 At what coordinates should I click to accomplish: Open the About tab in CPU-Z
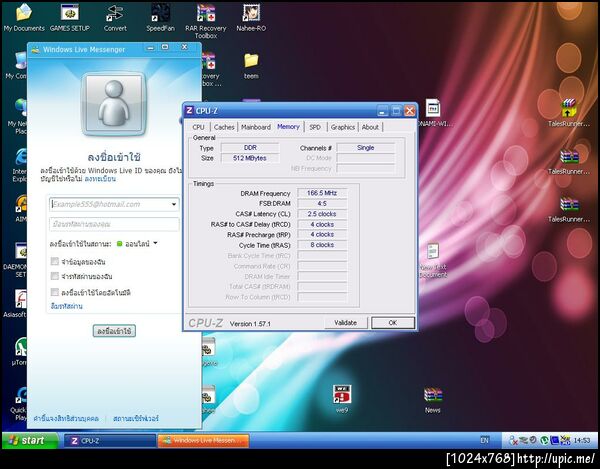(370, 127)
